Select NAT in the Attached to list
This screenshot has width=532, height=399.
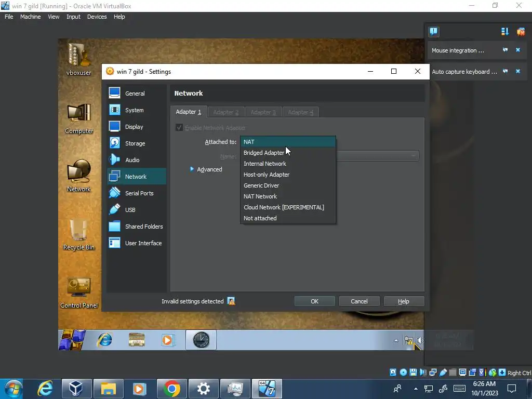(x=288, y=142)
